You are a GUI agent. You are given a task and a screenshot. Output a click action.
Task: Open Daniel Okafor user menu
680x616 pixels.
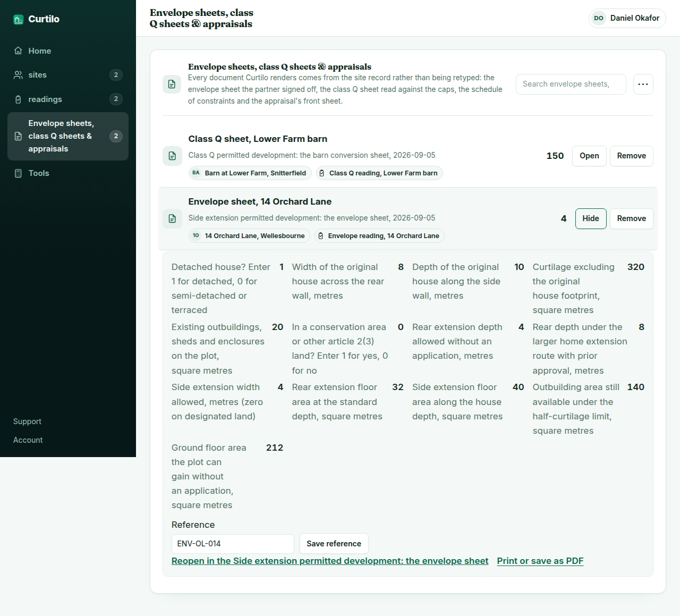tap(627, 18)
